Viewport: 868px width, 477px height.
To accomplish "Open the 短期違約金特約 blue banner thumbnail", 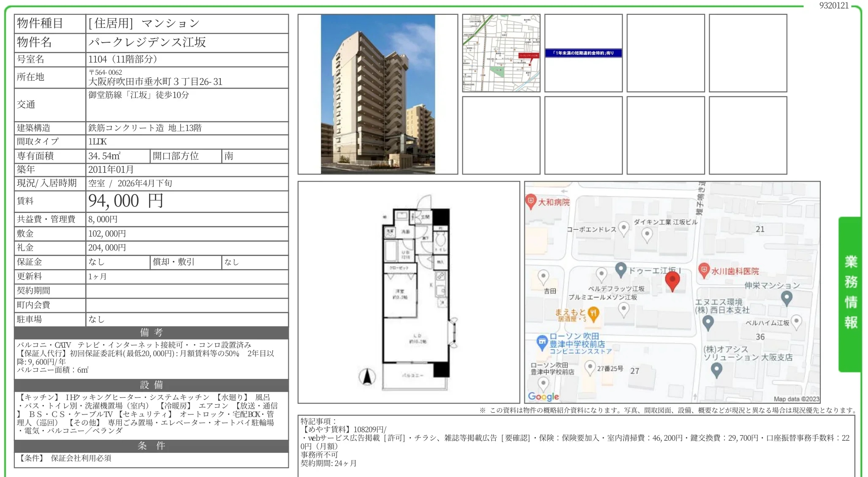I will [583, 53].
